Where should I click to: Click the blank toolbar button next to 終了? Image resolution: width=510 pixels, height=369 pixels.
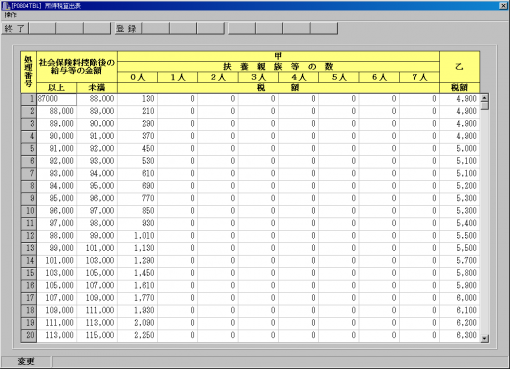pyautogui.click(x=42, y=29)
